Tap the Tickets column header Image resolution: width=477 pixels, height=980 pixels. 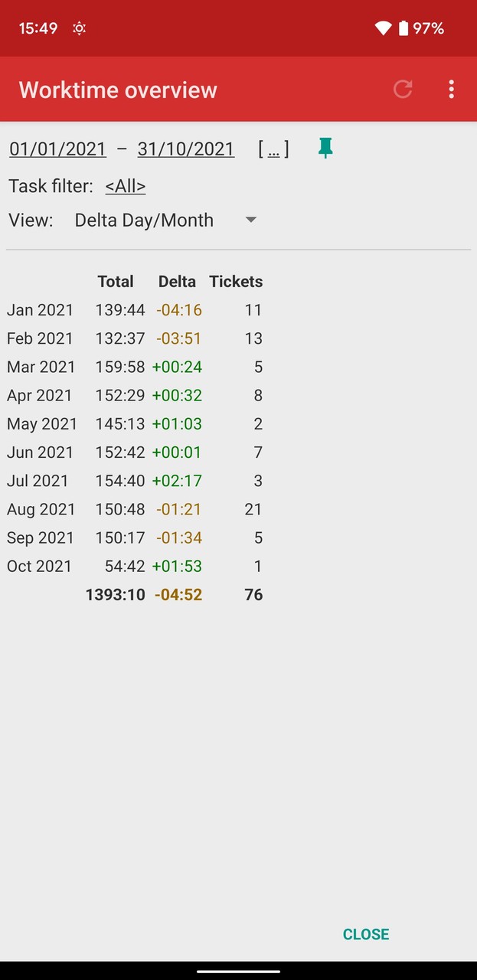point(236,282)
